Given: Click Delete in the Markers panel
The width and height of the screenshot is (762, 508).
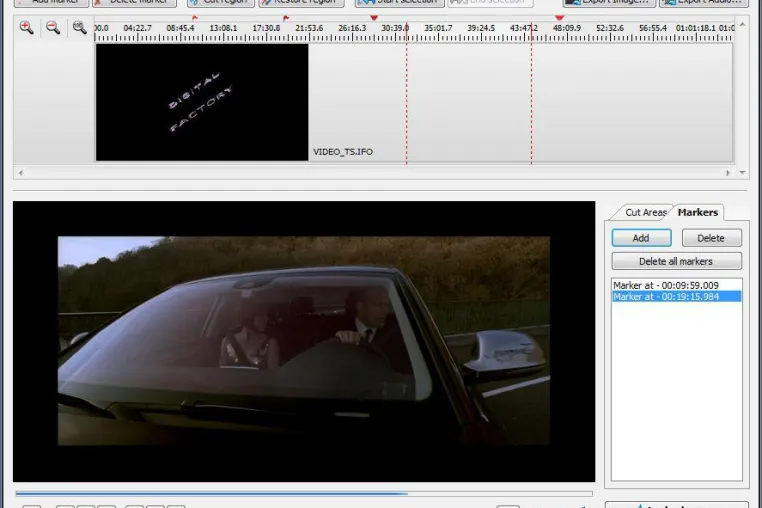Looking at the screenshot, I should click(711, 238).
